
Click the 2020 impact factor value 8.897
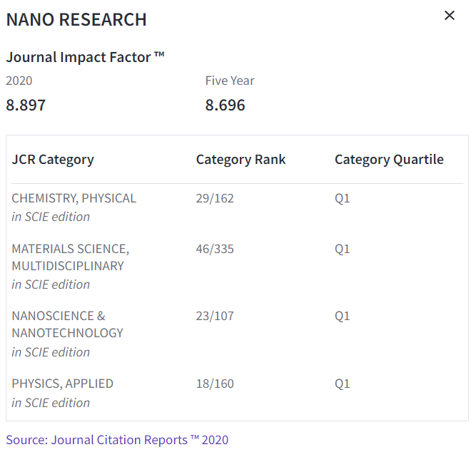pos(26,106)
